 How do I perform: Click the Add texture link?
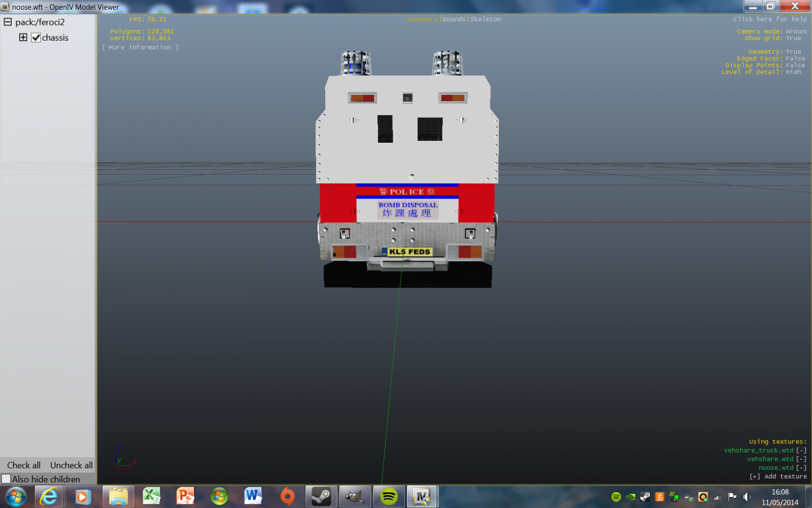click(779, 477)
